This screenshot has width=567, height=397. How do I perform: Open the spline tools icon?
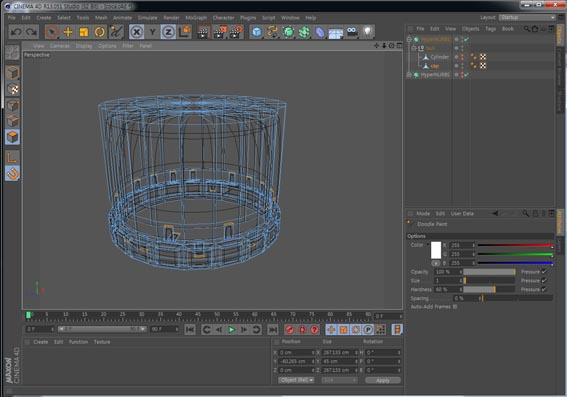tap(272, 32)
